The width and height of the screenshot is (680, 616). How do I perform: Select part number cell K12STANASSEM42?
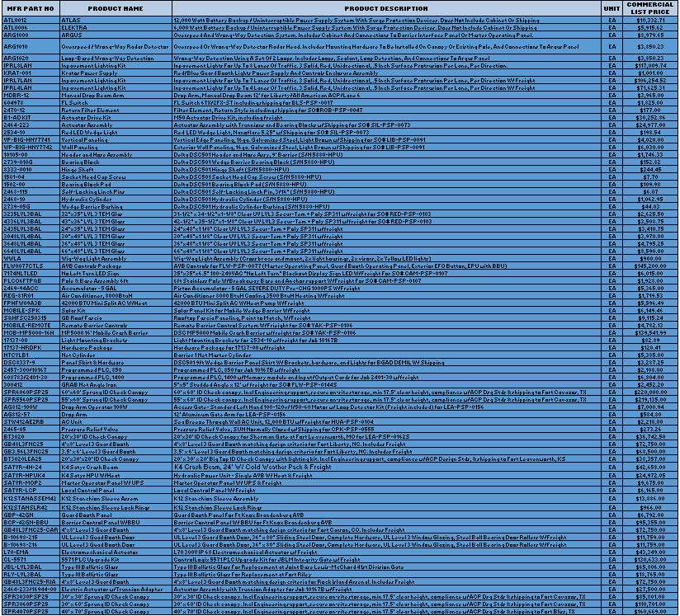tap(31, 499)
